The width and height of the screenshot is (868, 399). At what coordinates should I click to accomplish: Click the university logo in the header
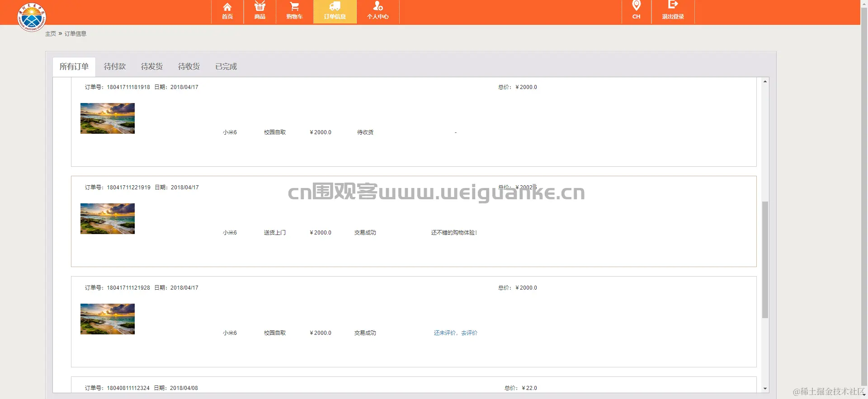pyautogui.click(x=32, y=17)
